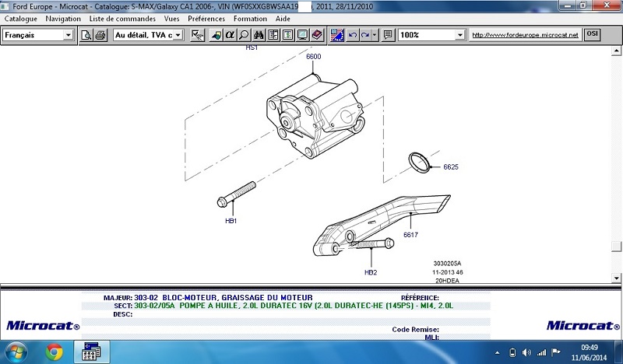Open the Aide menu
This screenshot has height=364, width=623.
pos(283,19)
